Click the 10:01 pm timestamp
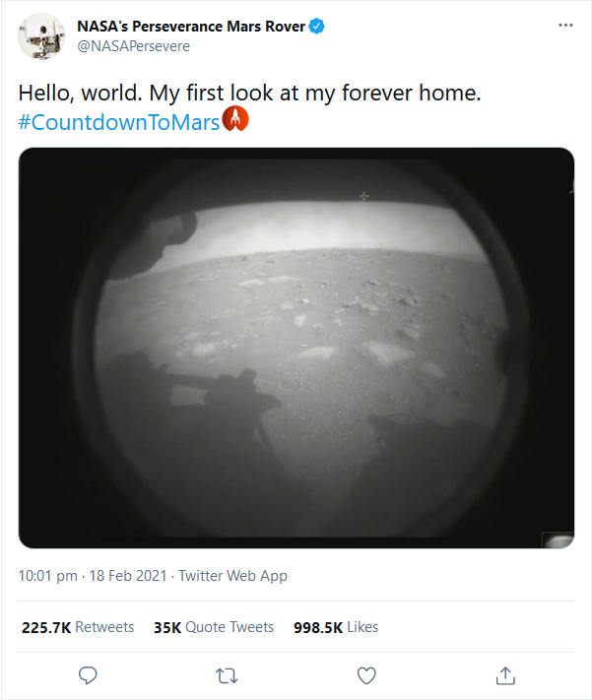The width and height of the screenshot is (592, 700). (48, 576)
